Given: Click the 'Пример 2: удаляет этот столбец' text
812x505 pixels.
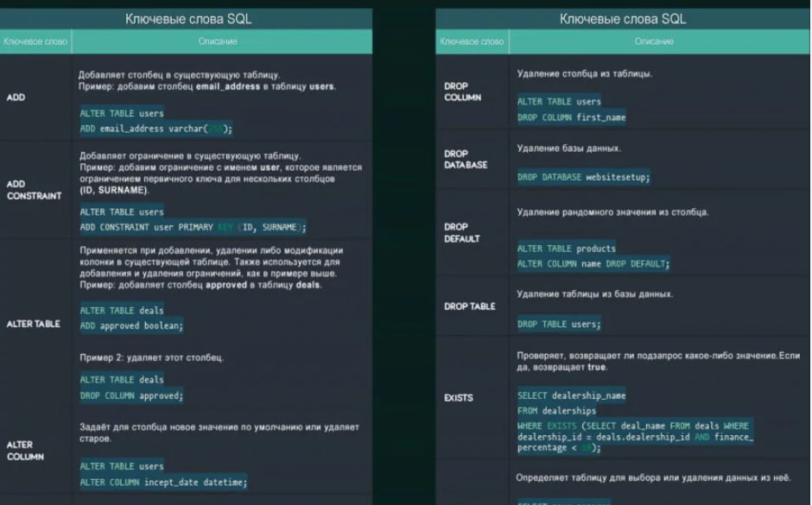Looking at the screenshot, I should click(x=151, y=357).
